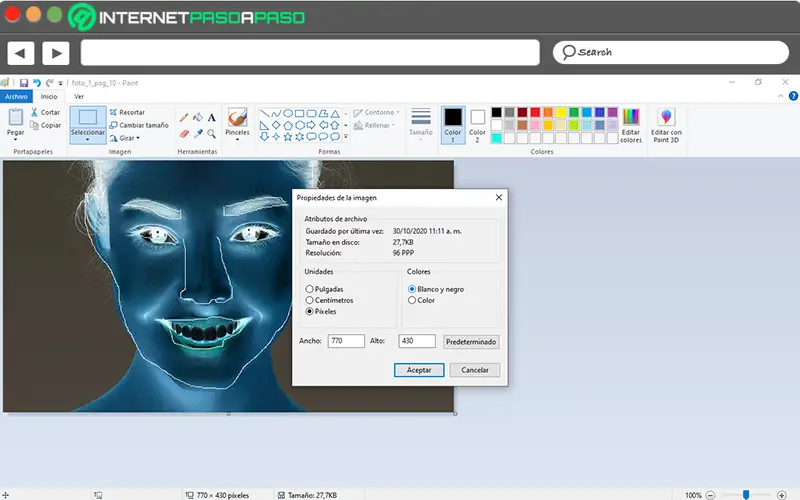The width and height of the screenshot is (800, 500).
Task: Select the Pulgadas unit option
Action: [310, 289]
